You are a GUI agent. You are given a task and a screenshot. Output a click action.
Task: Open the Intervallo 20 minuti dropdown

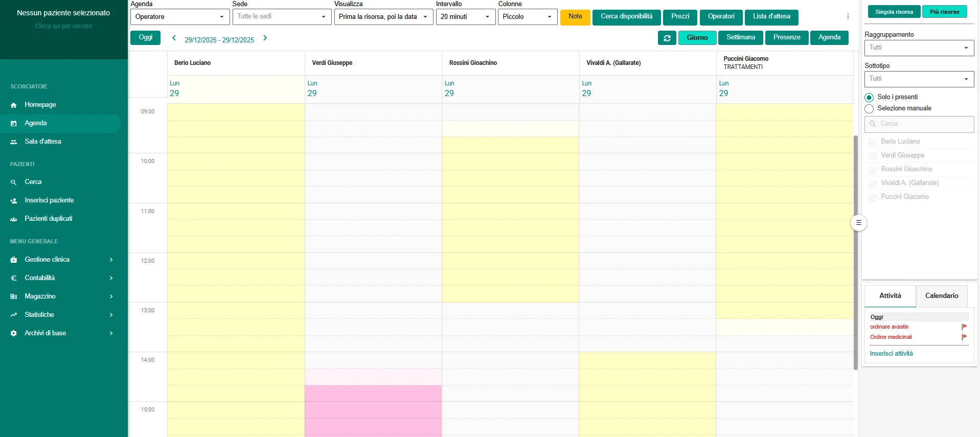click(465, 17)
